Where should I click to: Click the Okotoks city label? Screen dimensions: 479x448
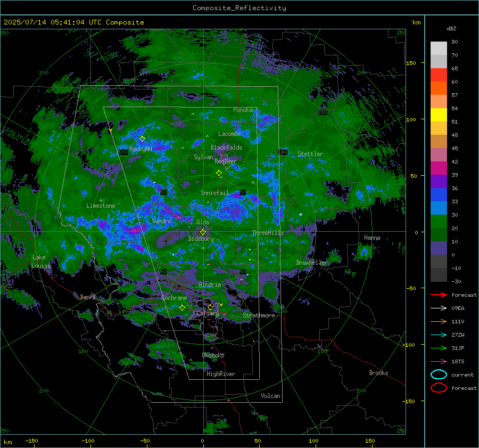[x=213, y=355]
